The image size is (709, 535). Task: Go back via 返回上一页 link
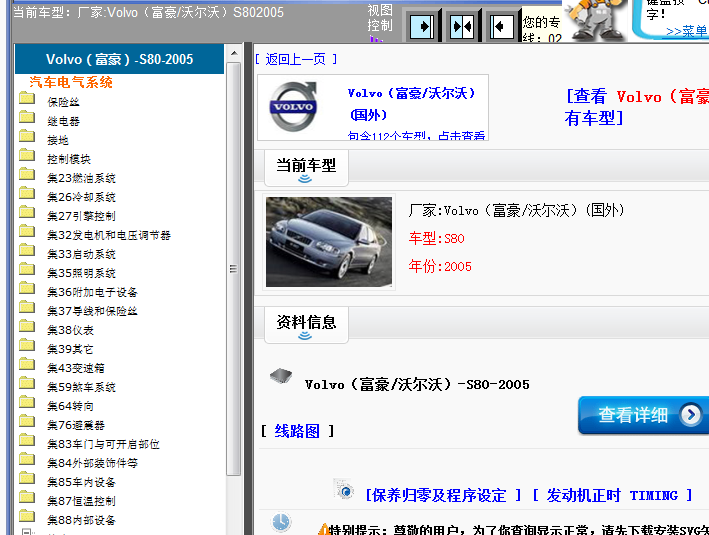pos(295,59)
